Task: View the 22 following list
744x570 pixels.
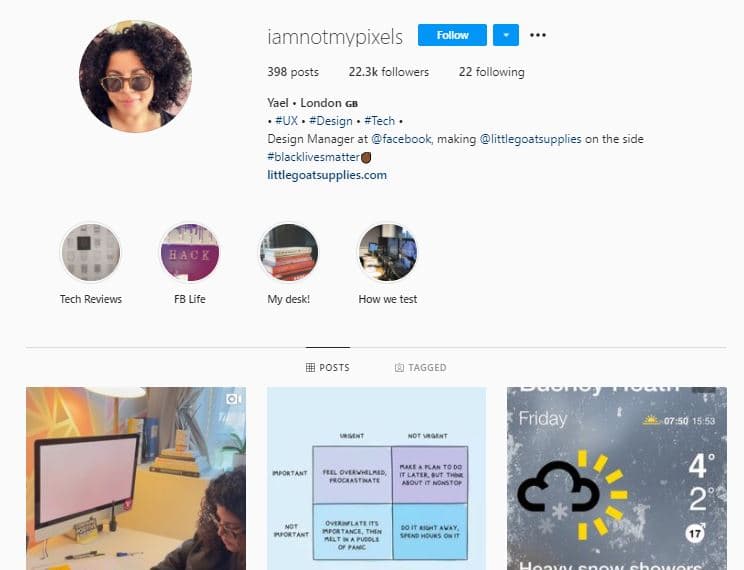Action: tap(492, 72)
